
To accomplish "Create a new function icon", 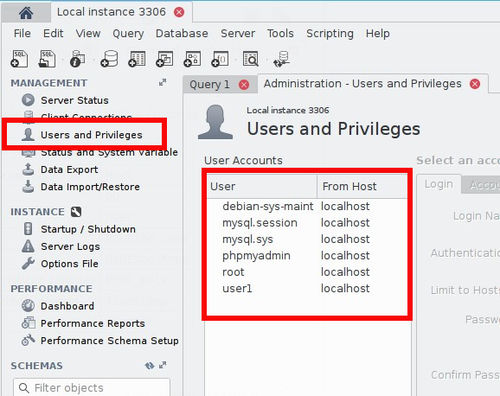I will [x=220, y=59].
